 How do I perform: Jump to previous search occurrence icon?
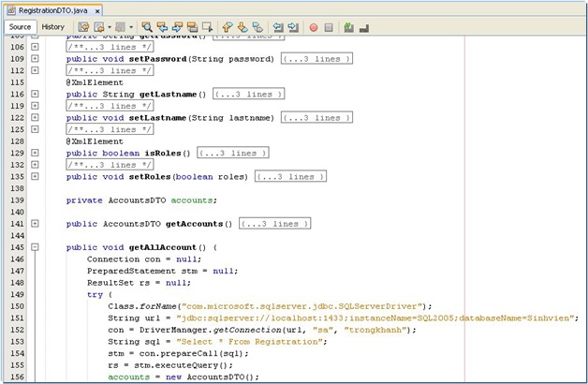click(x=162, y=27)
